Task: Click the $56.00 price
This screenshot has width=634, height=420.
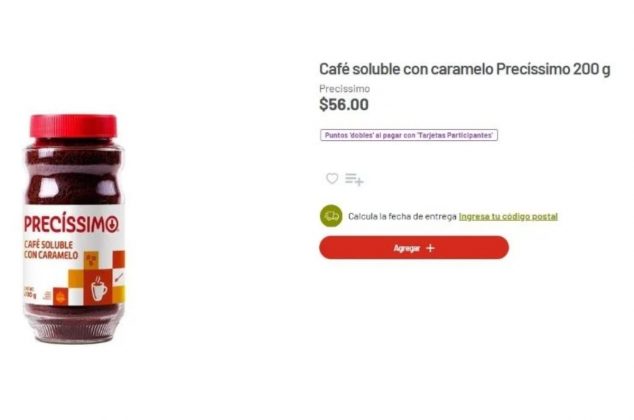Action: point(344,104)
